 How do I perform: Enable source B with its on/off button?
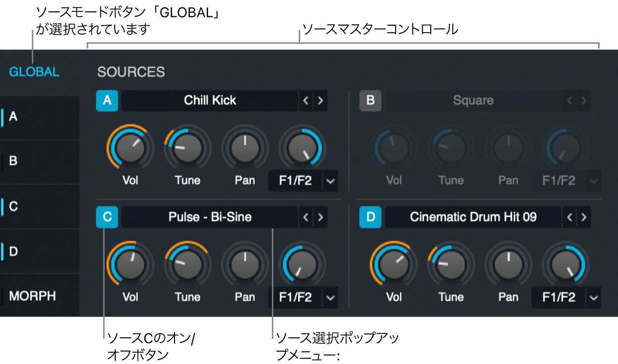370,101
